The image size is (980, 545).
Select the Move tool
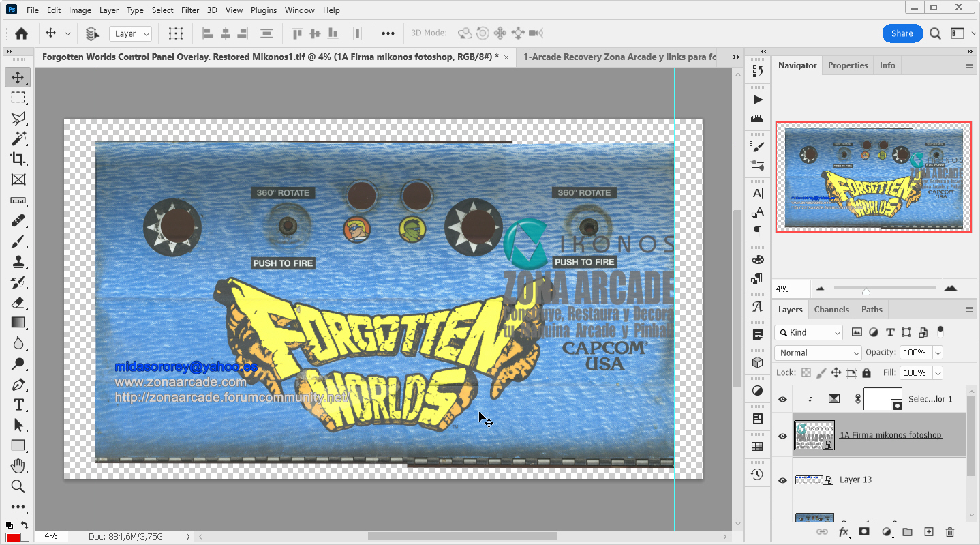[x=18, y=77]
